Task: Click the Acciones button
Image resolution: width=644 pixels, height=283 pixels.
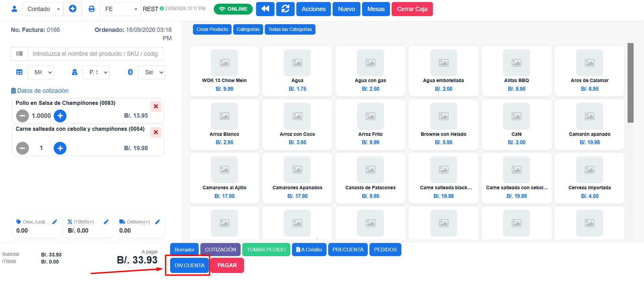Action: pos(313,9)
